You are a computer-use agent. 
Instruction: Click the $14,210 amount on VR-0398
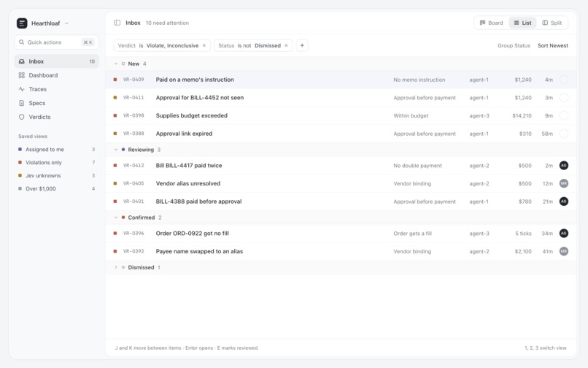(522, 115)
